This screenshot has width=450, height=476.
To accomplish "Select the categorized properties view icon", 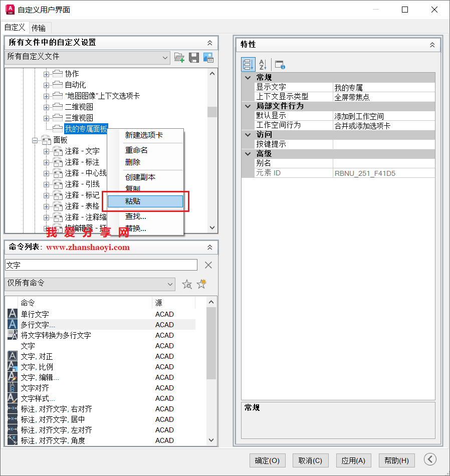I will tap(248, 64).
